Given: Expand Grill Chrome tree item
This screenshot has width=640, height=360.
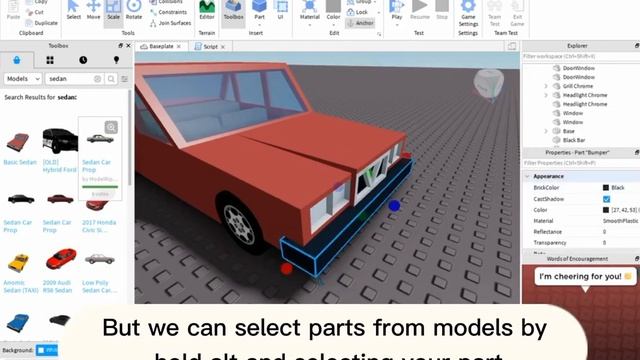Looking at the screenshot, I should [546, 86].
